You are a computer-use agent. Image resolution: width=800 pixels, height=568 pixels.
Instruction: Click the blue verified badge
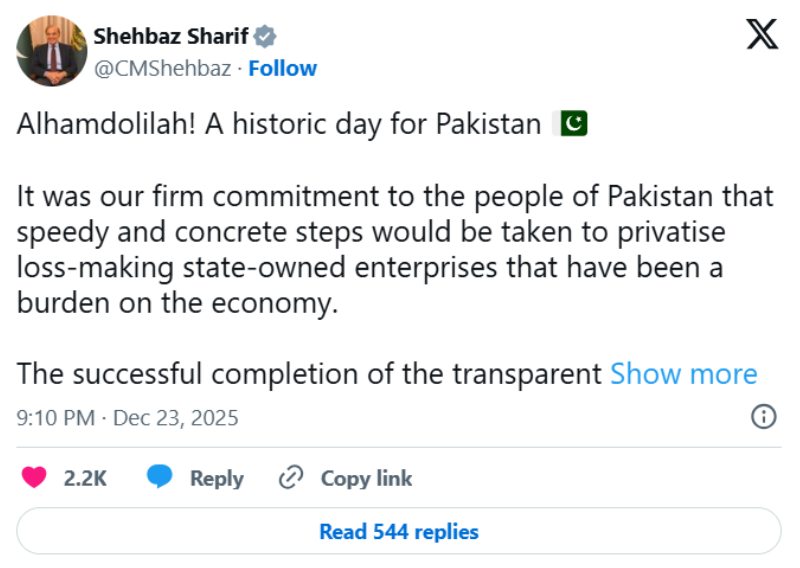pyautogui.click(x=265, y=37)
